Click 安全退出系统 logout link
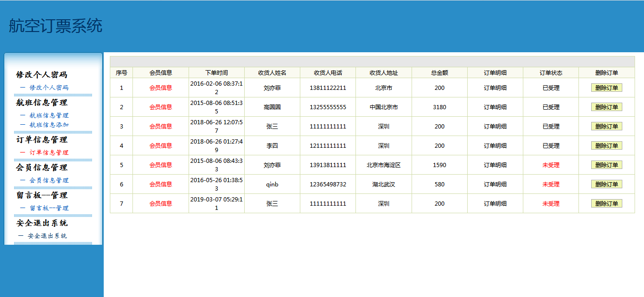 [47, 236]
